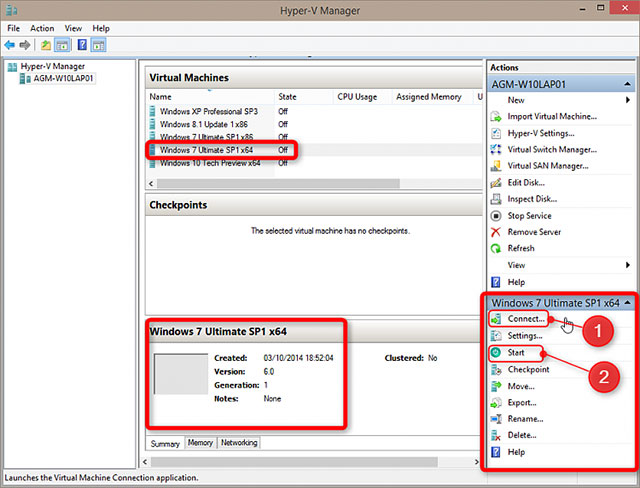Screen dimensions: 640x488
Task: Click Hyper-V Settings... link
Action: tap(541, 133)
